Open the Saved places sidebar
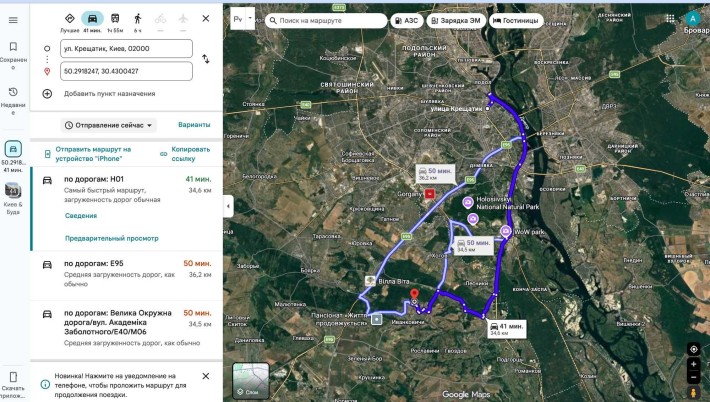Screen dimensions: 710x402 [13, 54]
